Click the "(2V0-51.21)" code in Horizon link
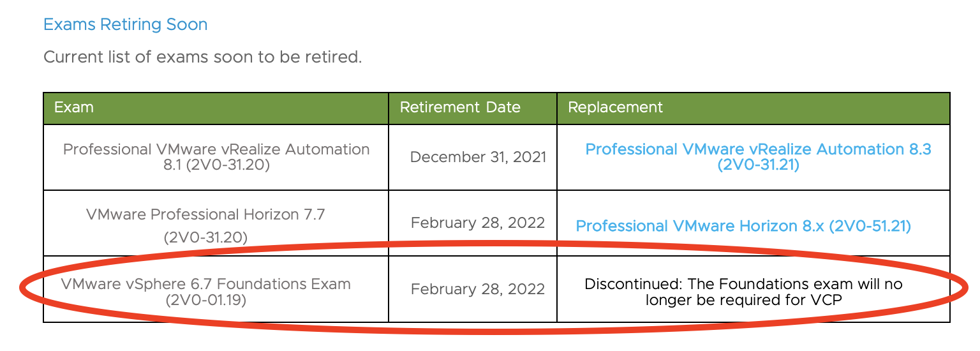The image size is (980, 351). click(870, 226)
